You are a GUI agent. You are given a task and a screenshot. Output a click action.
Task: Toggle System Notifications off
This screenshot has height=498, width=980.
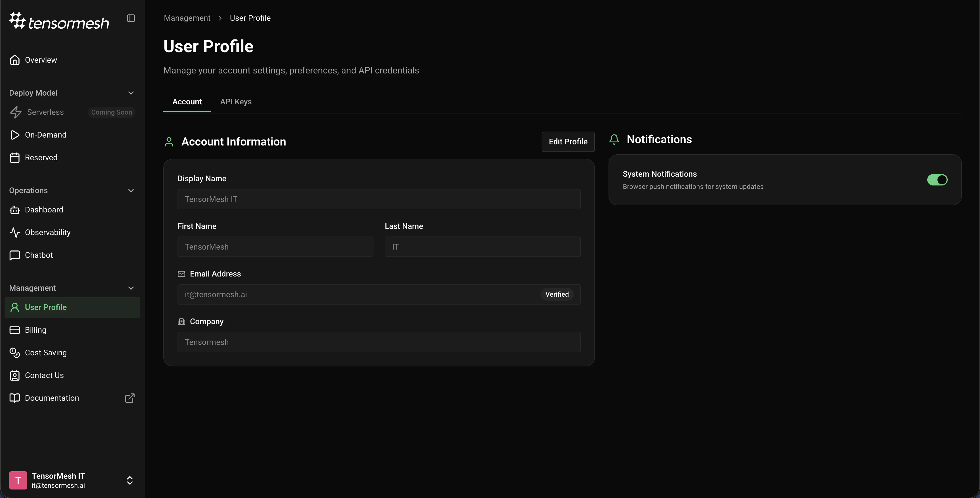[x=937, y=180]
